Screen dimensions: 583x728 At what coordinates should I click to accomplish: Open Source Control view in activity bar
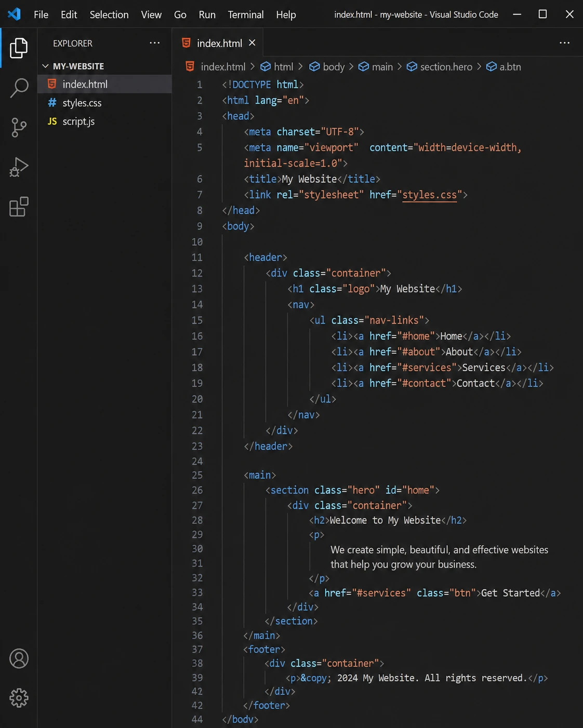coord(19,127)
